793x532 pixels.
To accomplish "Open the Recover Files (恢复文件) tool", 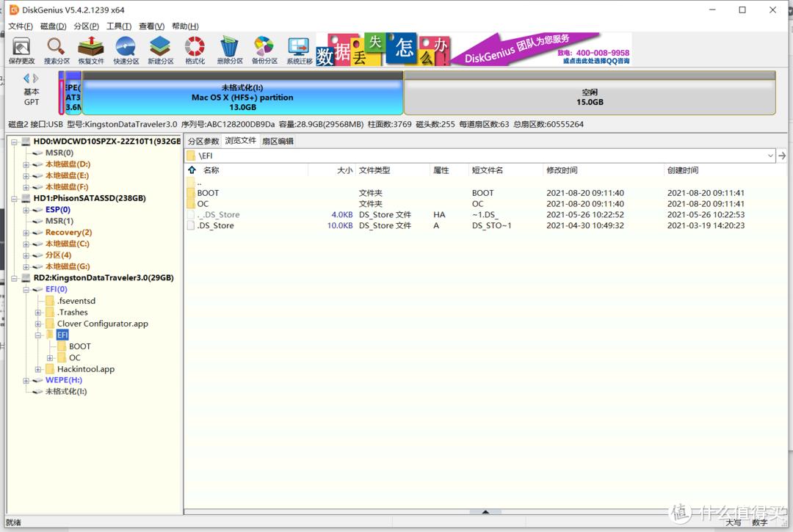I will 91,50.
